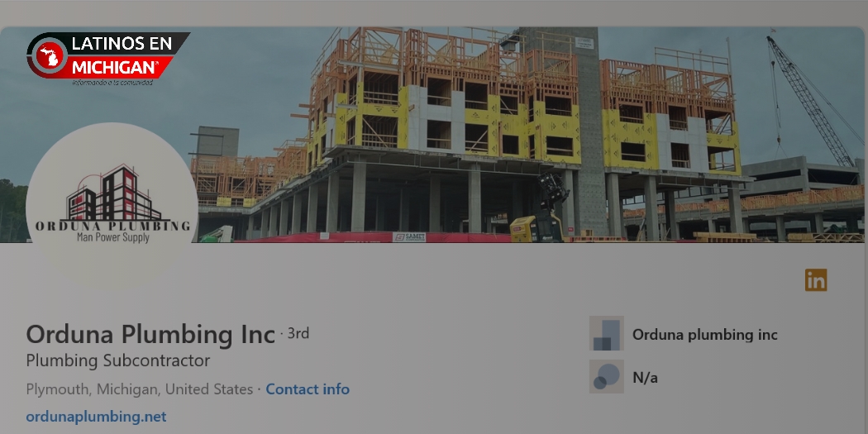Viewport: 868px width, 434px height.
Task: Select the N/a education entry text
Action: click(x=645, y=378)
